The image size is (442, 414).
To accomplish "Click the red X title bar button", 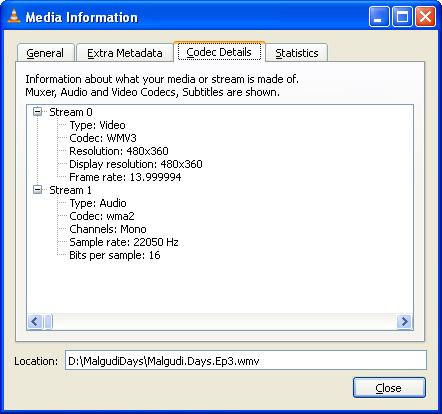I will [425, 17].
